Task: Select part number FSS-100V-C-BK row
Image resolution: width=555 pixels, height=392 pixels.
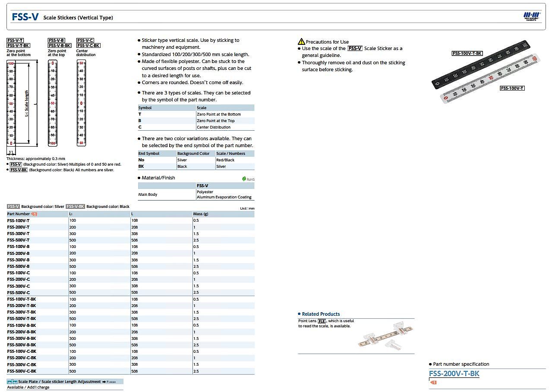Action: point(130,351)
